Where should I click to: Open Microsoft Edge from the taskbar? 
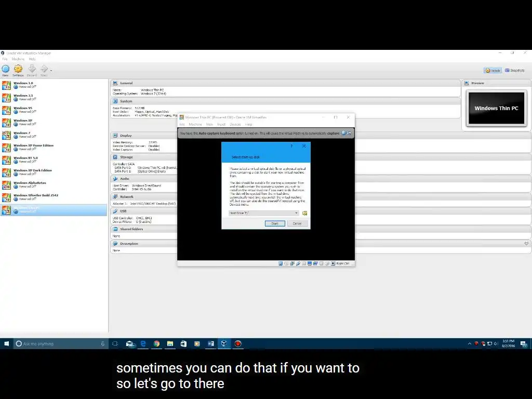pyautogui.click(x=143, y=344)
